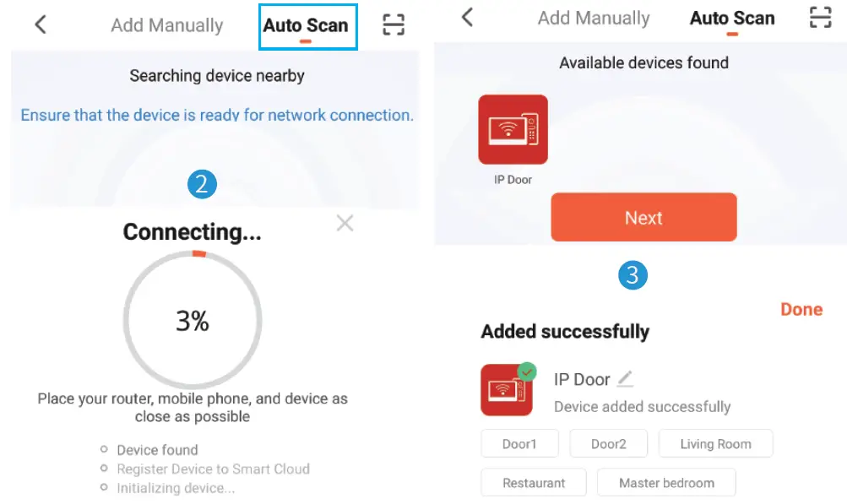847x504 pixels.
Task: Choose the Restaurant room tag
Action: pos(534,482)
